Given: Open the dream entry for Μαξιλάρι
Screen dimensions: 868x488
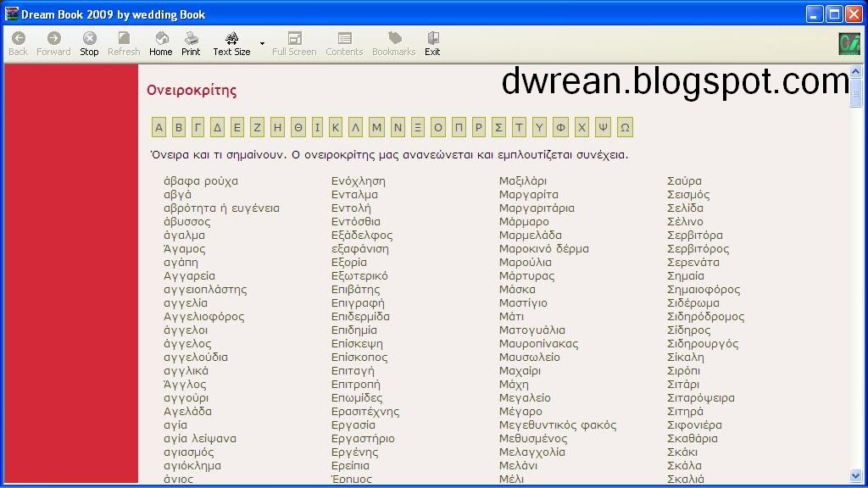Looking at the screenshot, I should 523,180.
